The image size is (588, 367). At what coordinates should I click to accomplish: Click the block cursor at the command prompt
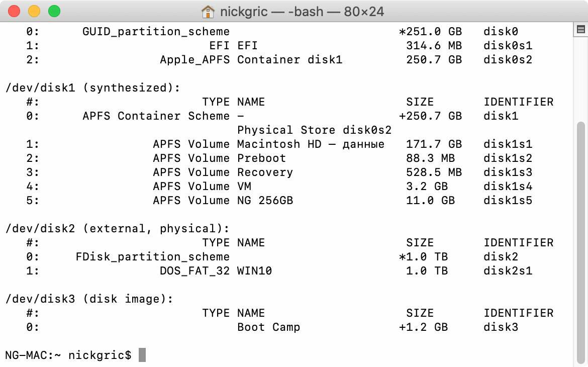click(x=142, y=355)
